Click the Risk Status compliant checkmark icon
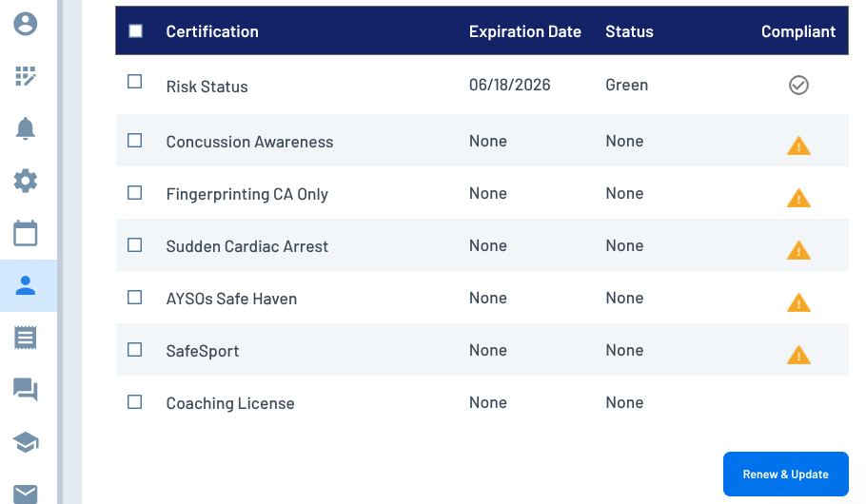 (798, 86)
